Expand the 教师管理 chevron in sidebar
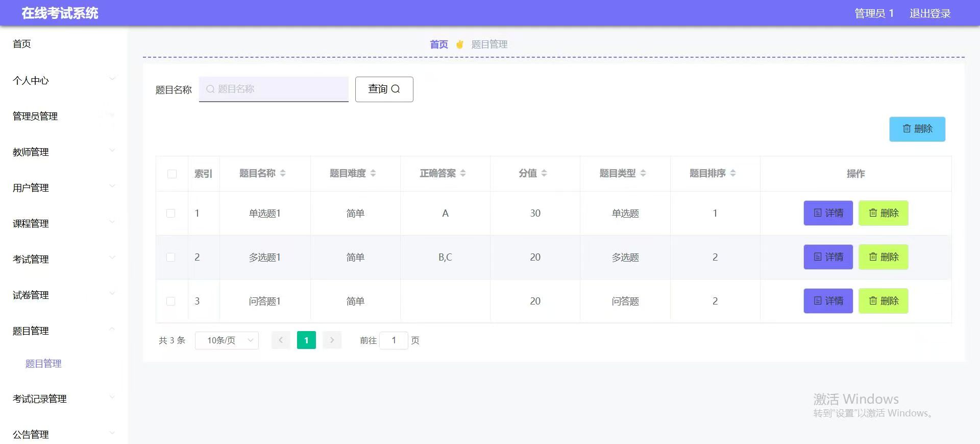This screenshot has height=444, width=980. tap(112, 150)
